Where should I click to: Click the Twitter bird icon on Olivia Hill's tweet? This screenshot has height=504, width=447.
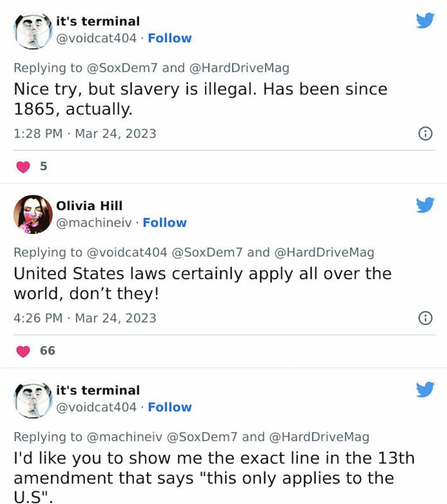(x=425, y=205)
